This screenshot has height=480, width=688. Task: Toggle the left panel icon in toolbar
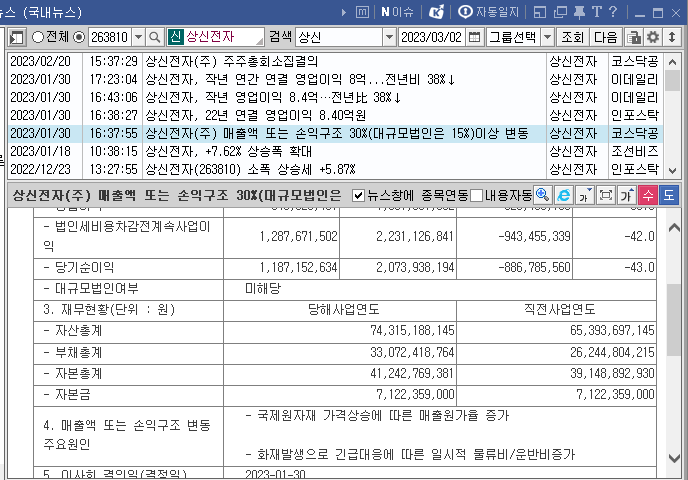tap(17, 37)
